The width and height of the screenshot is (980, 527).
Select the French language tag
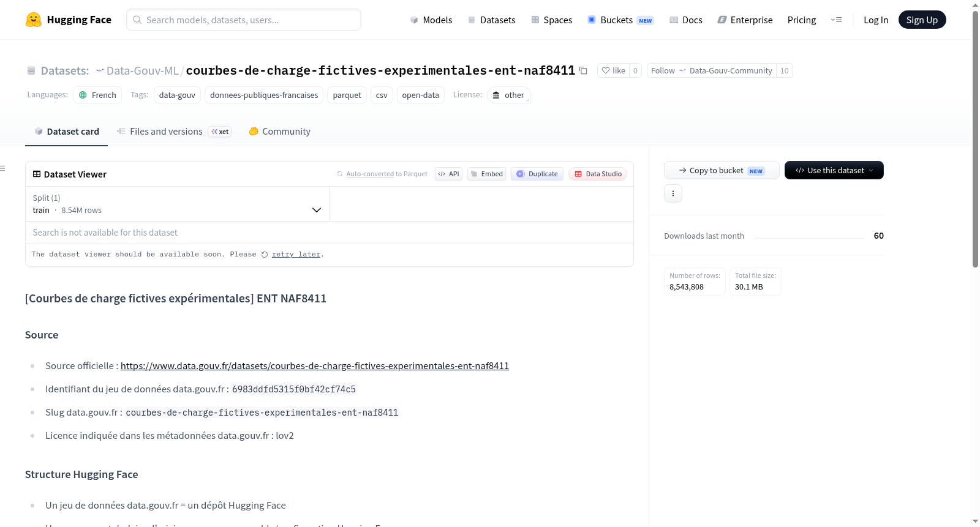(97, 95)
